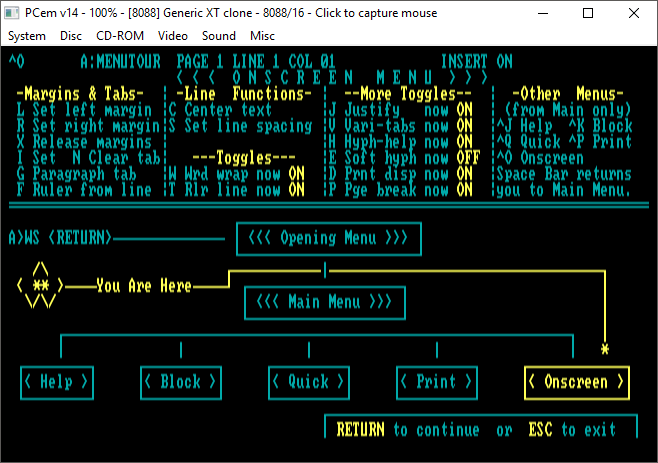Toggle 'H Hyph-help now ON'
The width and height of the screenshot is (658, 463).
click(400, 142)
